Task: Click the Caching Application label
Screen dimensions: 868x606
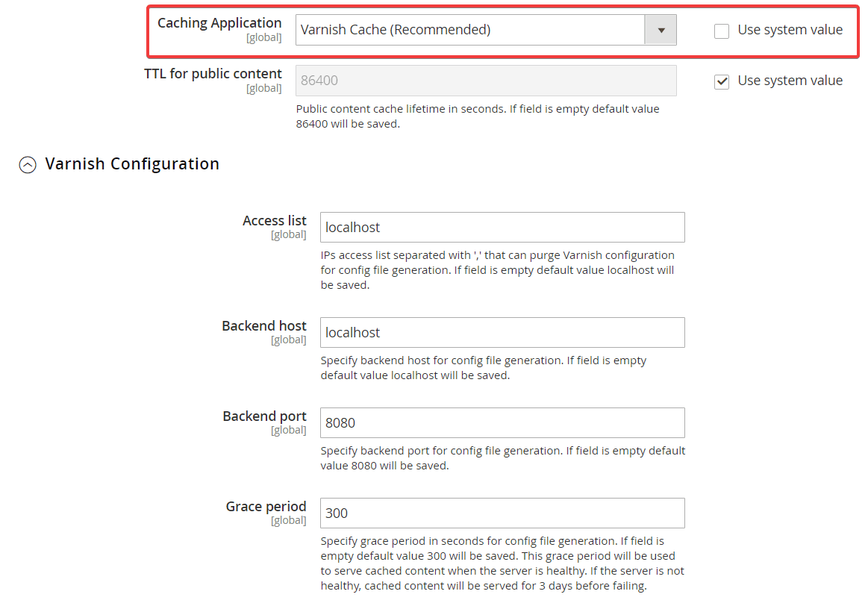Action: (219, 22)
